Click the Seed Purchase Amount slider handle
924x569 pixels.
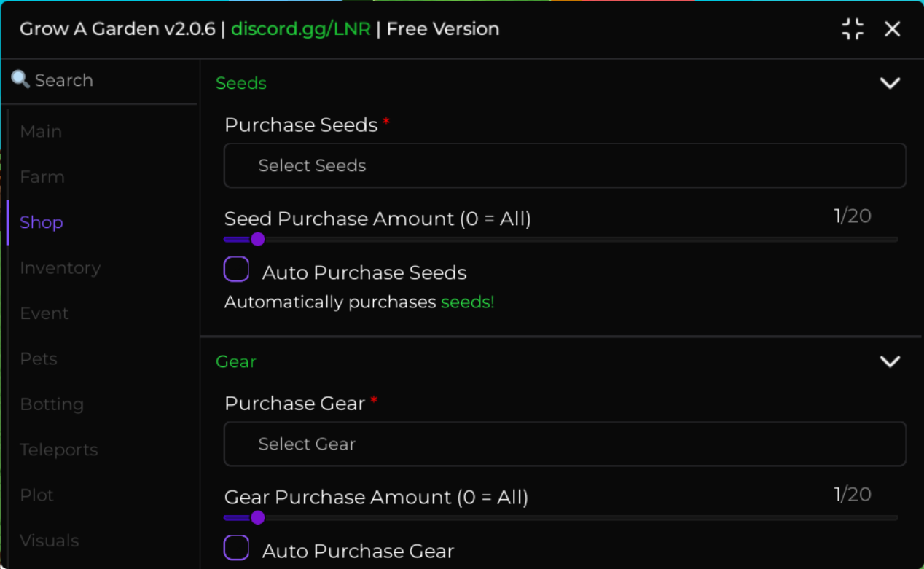[x=257, y=239]
